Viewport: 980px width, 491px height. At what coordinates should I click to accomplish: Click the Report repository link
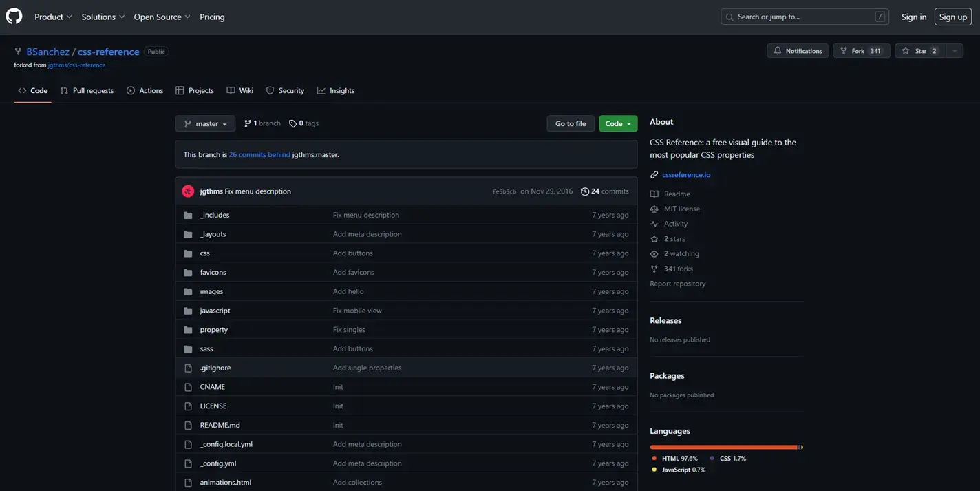(677, 284)
